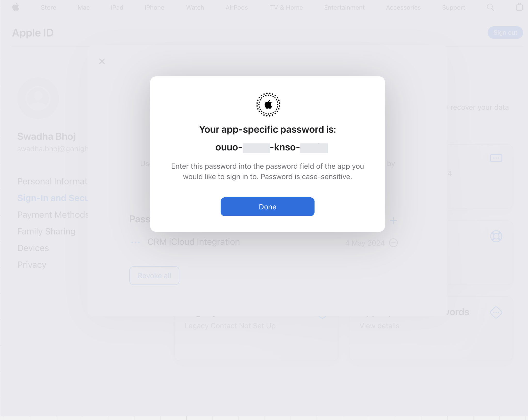Click the three dots beside CRM iCloud Integration
The height and width of the screenshot is (420, 528).
[135, 242]
